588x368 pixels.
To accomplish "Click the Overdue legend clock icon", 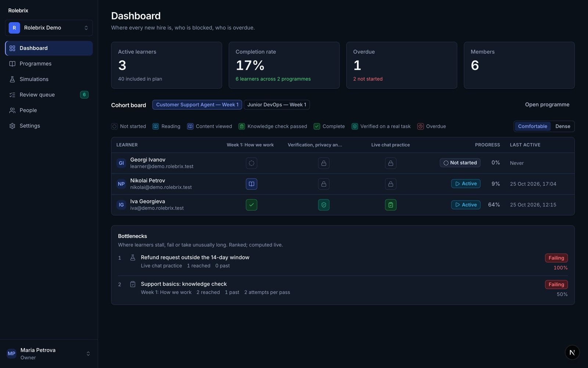I will (420, 126).
